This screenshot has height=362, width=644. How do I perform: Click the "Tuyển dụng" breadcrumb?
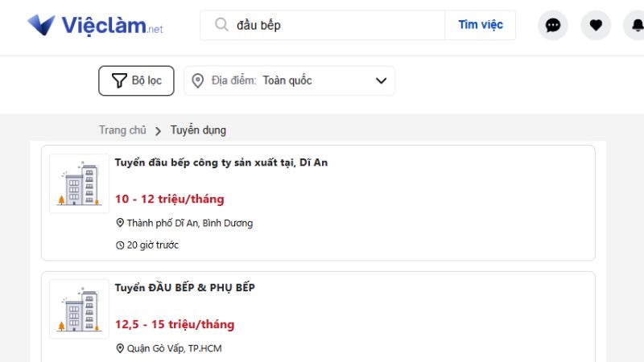point(198,130)
